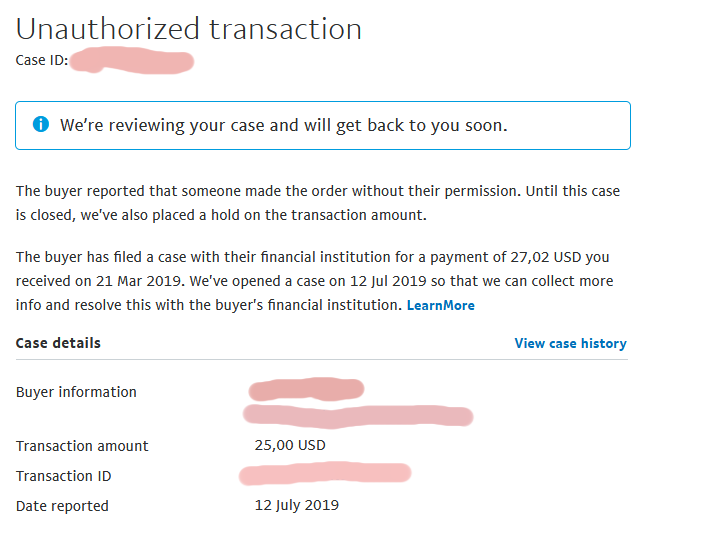
Task: Click the redacted Case ID value
Action: pos(133,62)
